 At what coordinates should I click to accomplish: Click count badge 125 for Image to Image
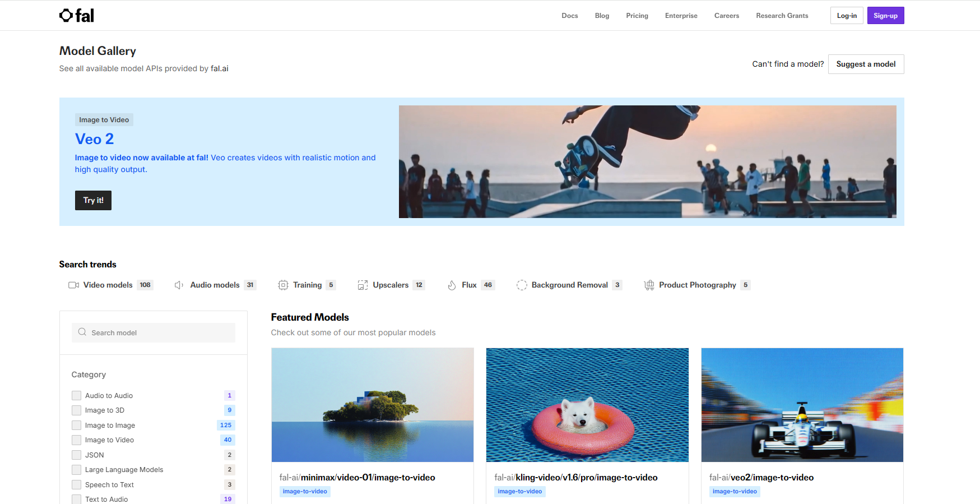click(x=226, y=425)
